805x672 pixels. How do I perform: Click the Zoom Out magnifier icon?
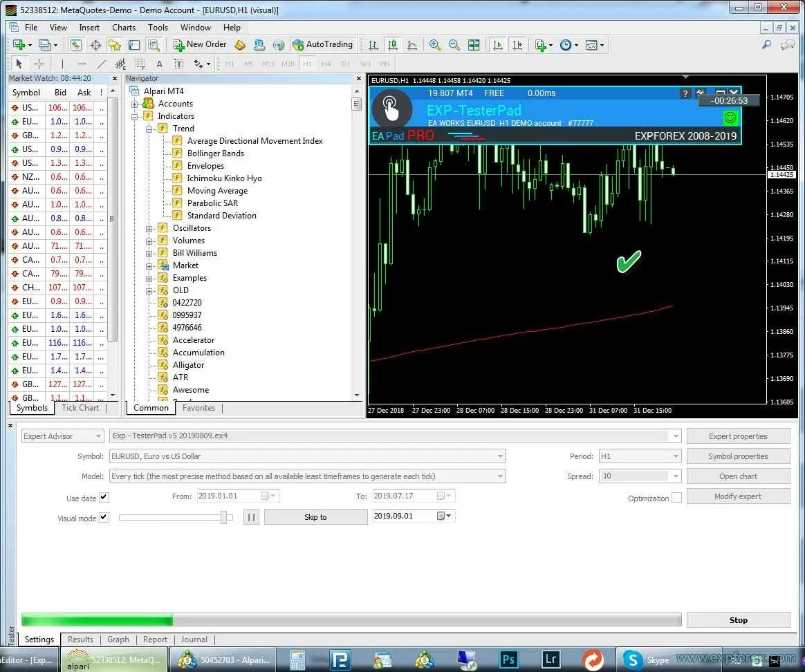(x=454, y=45)
